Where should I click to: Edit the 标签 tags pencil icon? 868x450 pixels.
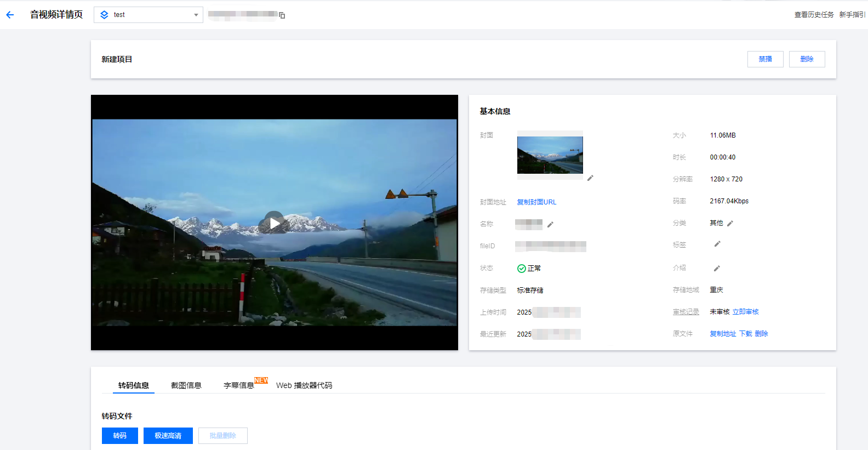click(717, 244)
